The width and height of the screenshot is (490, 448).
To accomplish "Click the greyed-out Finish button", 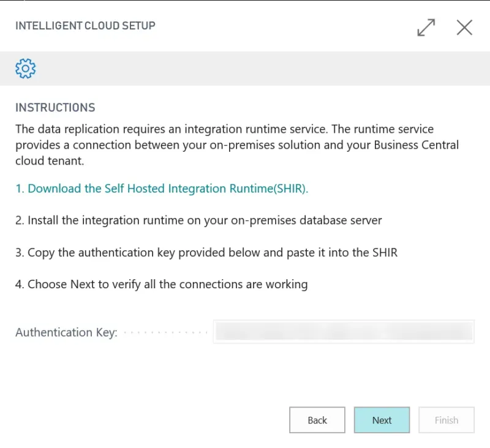I will (446, 420).
